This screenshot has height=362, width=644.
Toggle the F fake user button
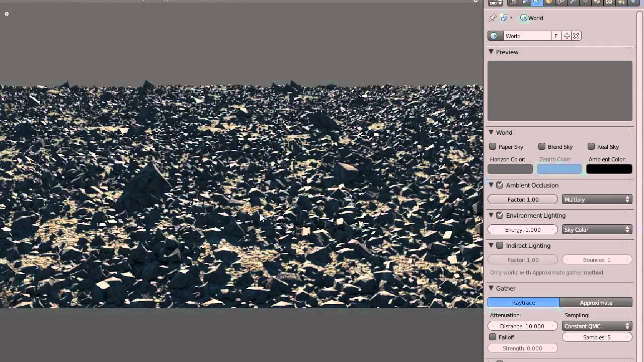pos(556,36)
